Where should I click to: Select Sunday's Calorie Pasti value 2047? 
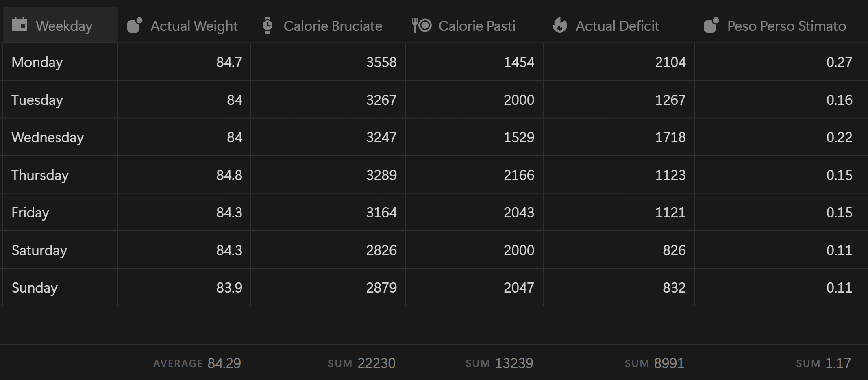click(x=474, y=287)
